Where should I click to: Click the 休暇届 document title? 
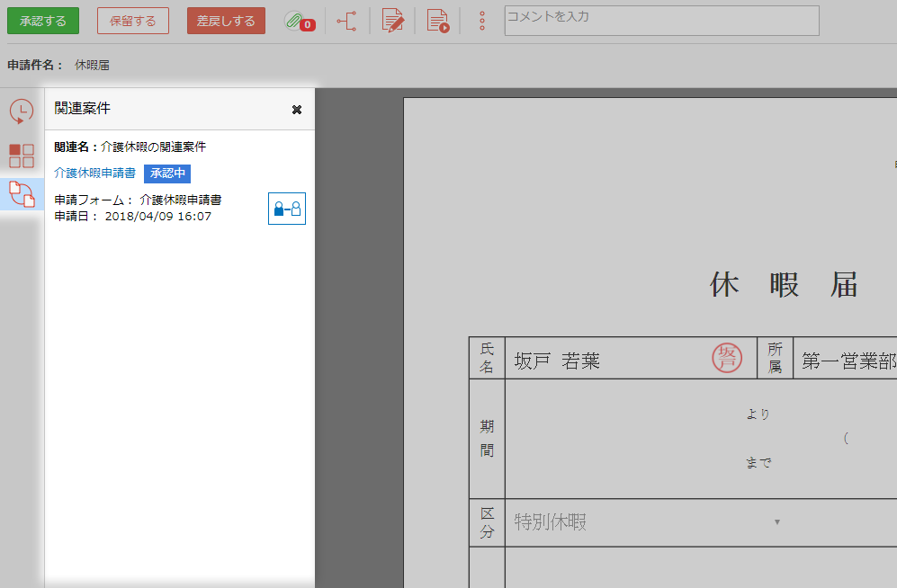784,285
